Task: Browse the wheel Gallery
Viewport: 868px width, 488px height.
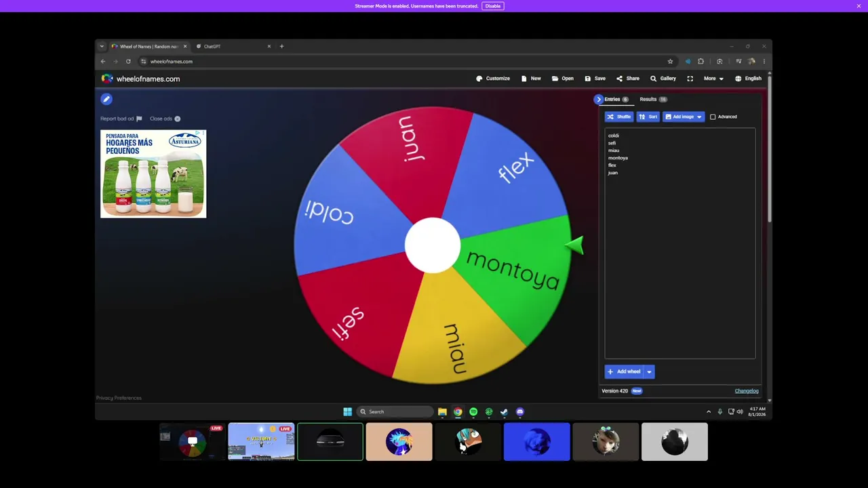Action: coord(663,79)
